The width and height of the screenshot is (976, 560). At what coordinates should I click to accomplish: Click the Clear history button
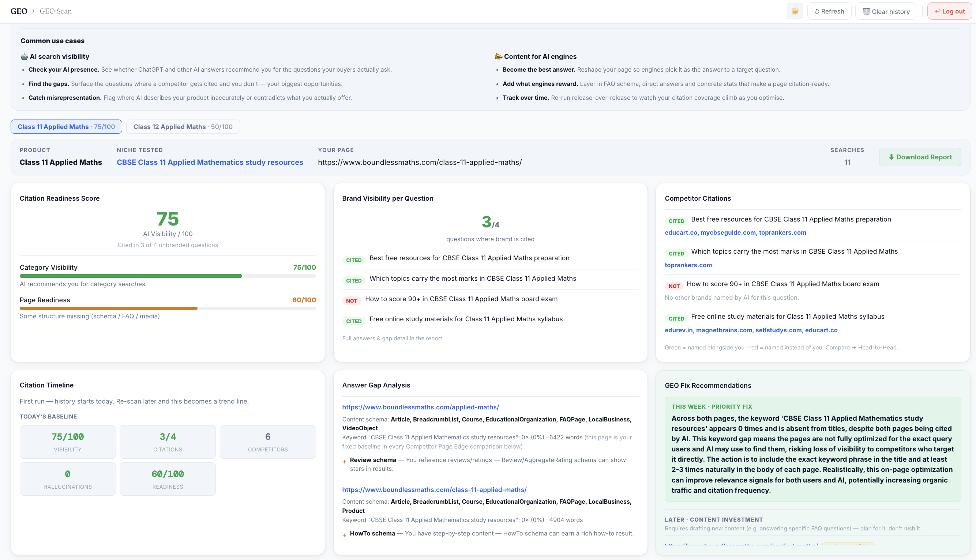click(x=886, y=11)
